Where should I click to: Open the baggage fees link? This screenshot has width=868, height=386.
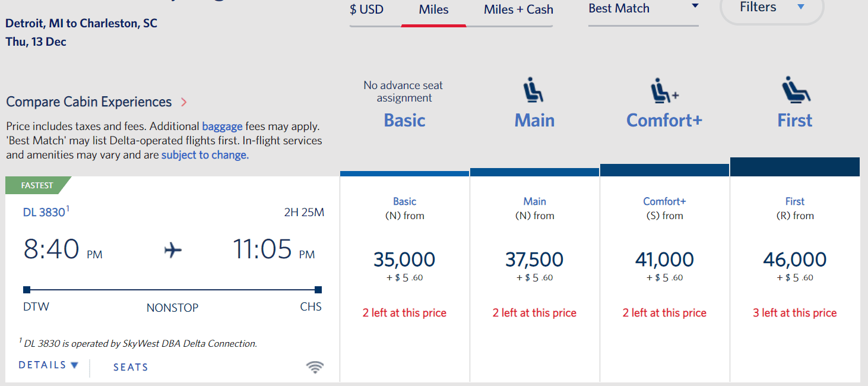[x=222, y=126]
